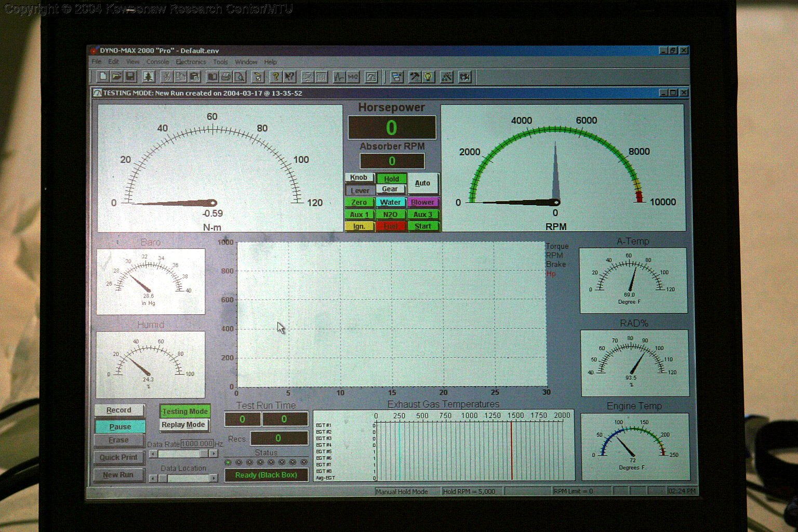Click the Quick Print button

pyautogui.click(x=118, y=457)
